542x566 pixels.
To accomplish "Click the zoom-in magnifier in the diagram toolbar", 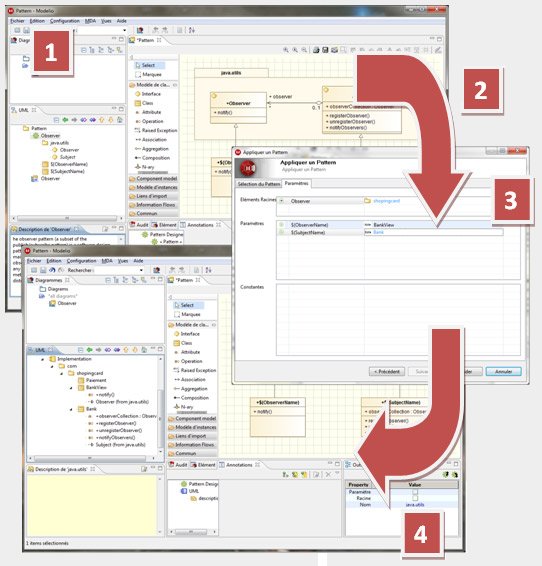I will point(286,50).
